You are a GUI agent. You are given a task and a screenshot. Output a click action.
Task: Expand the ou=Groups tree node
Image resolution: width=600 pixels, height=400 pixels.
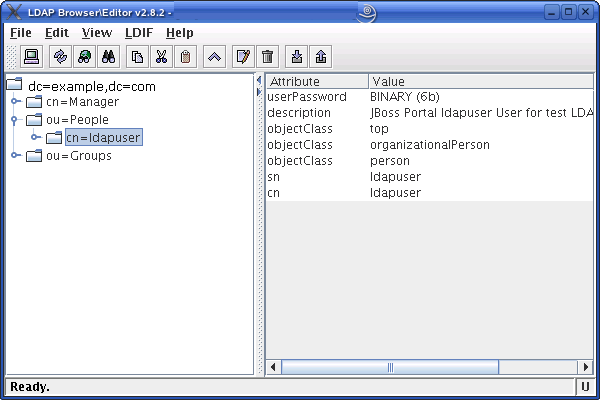tap(15, 155)
